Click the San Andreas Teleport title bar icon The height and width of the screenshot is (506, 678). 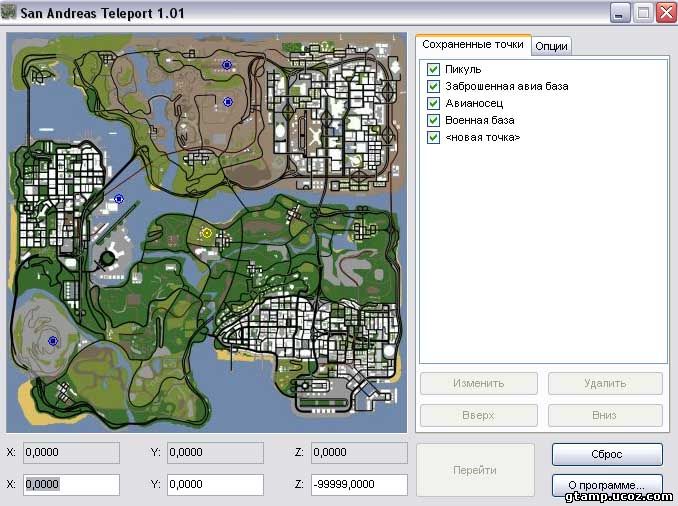point(8,12)
